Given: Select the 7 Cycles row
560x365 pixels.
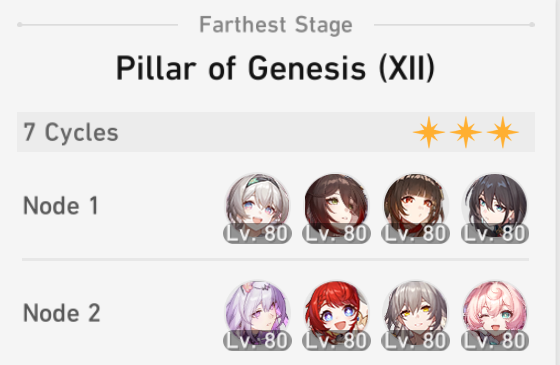Looking at the screenshot, I should tap(276, 132).
